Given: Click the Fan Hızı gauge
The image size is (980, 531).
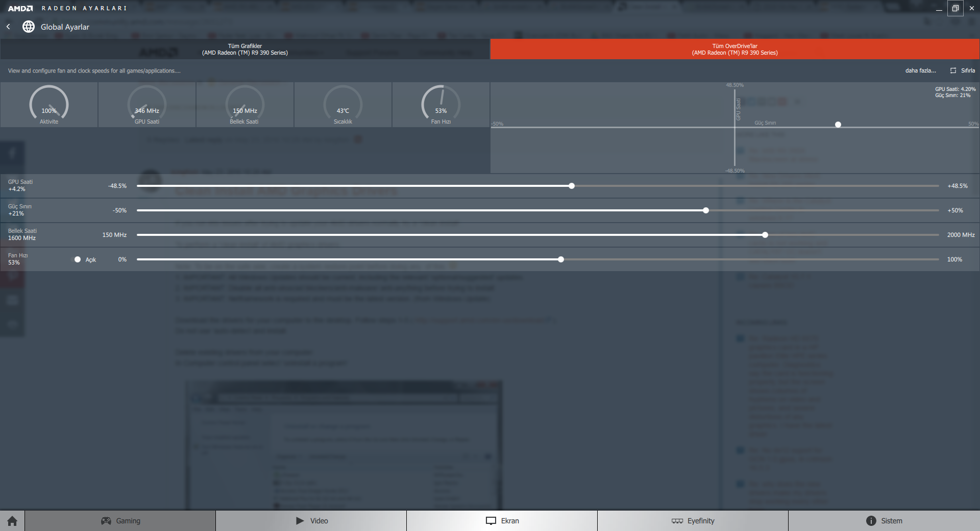Looking at the screenshot, I should click(x=441, y=105).
